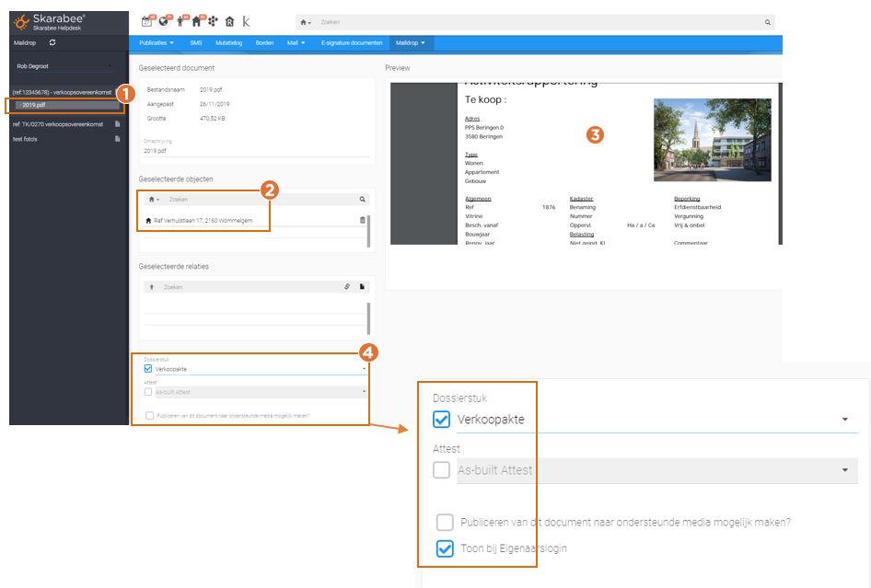871x588 pixels.
Task: Open the house icon containing letter R
Action: (x=229, y=22)
